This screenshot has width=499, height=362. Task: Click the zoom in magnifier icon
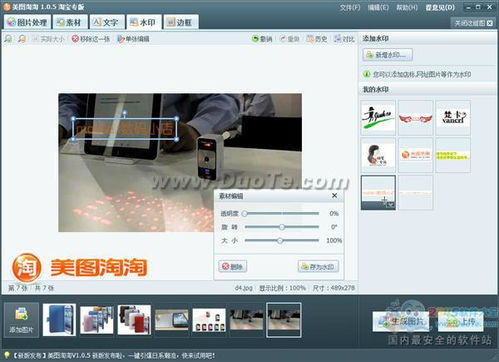tap(9, 39)
